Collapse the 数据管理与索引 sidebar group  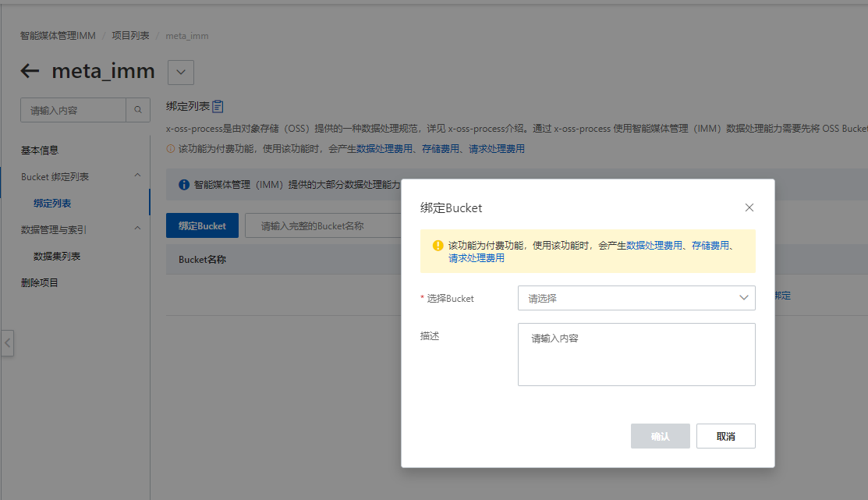(137, 228)
